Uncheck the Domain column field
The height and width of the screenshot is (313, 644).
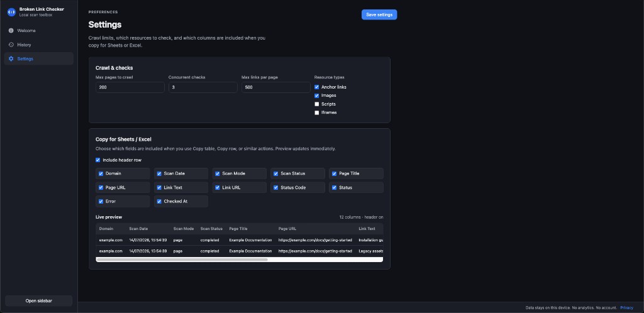click(x=101, y=173)
